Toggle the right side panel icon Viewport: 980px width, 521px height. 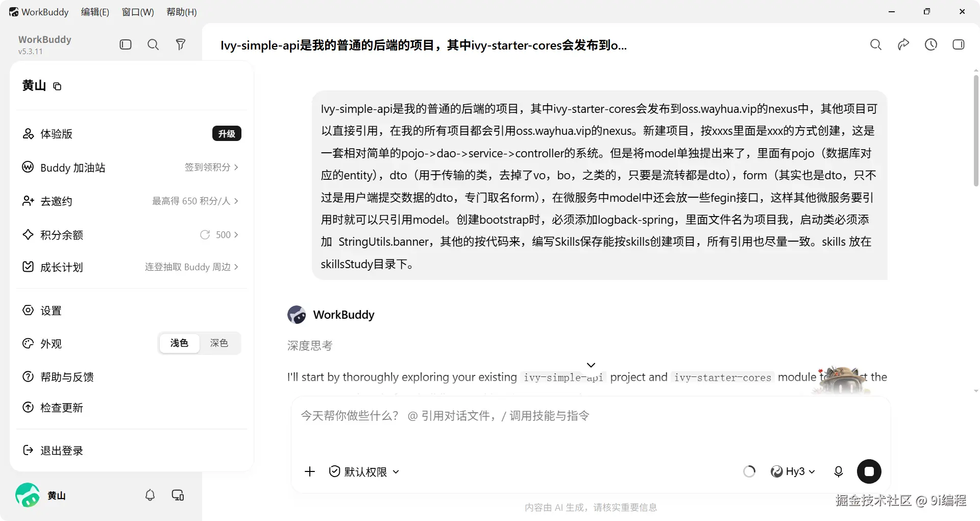[x=959, y=44]
